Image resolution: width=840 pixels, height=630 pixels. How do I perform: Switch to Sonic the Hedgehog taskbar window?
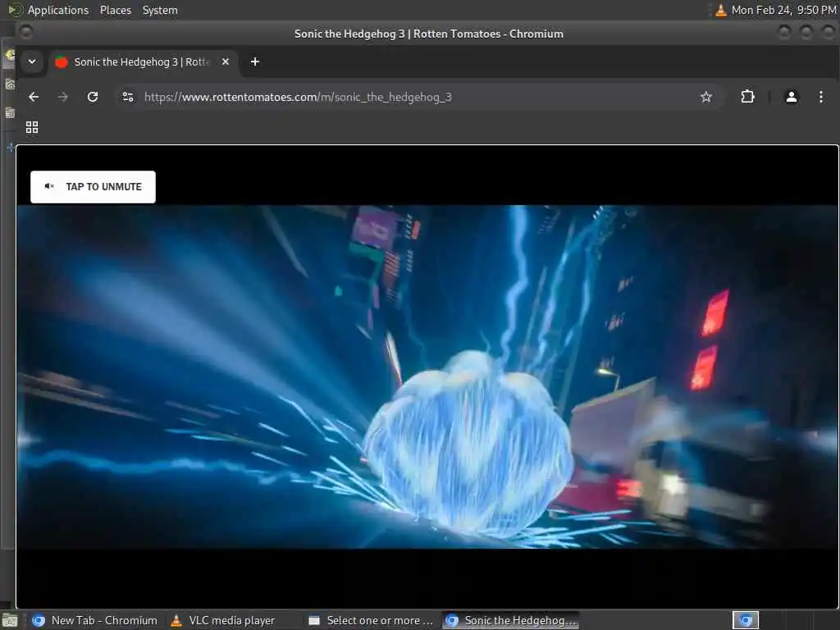[x=511, y=620]
